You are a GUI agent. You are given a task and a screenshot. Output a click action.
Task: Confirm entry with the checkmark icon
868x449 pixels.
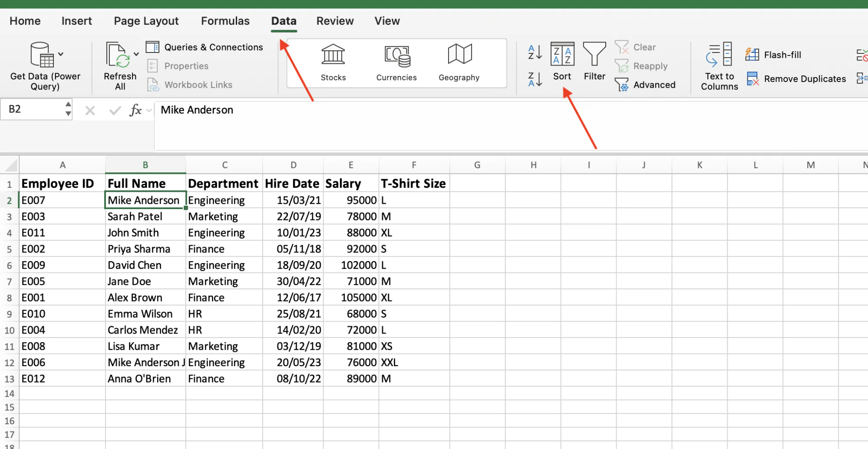115,111
